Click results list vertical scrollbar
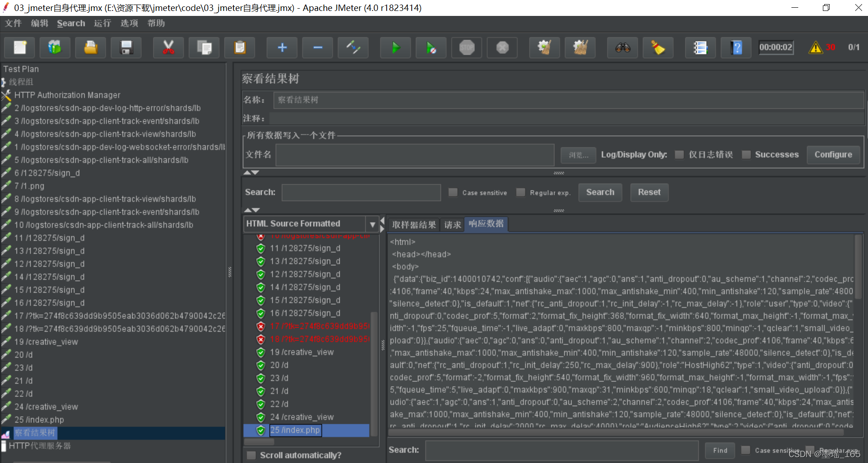This screenshot has width=868, height=463. 374,374
